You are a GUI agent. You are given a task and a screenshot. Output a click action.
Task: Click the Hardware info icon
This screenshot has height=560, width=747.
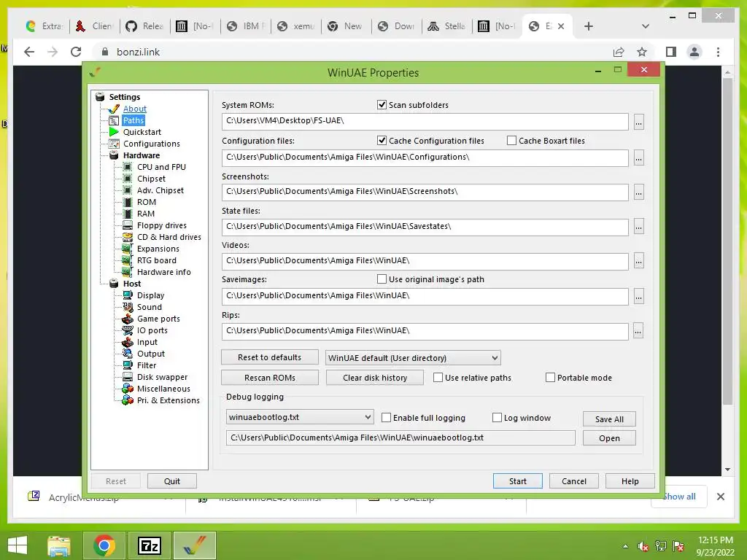click(128, 272)
